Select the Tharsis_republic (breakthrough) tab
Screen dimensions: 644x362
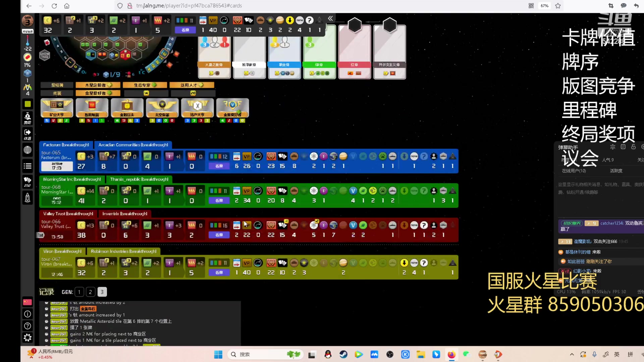(139, 179)
